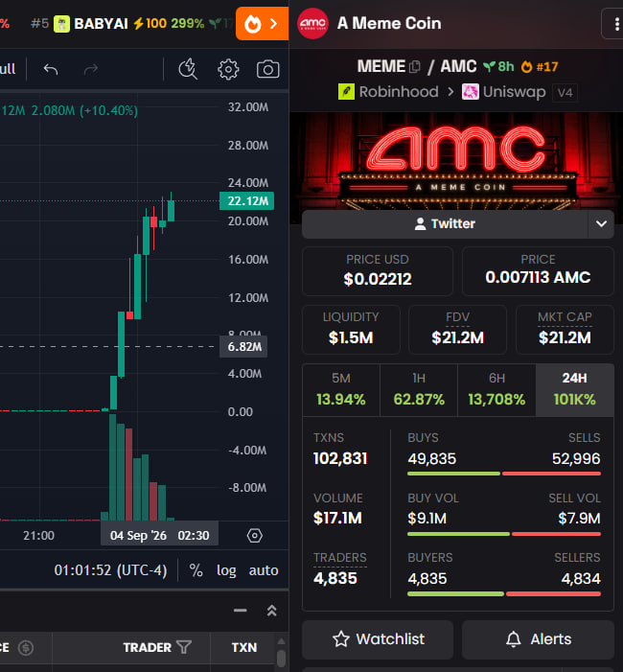Click the #17 trending rank flame
This screenshot has height=672, width=623.
coord(540,67)
